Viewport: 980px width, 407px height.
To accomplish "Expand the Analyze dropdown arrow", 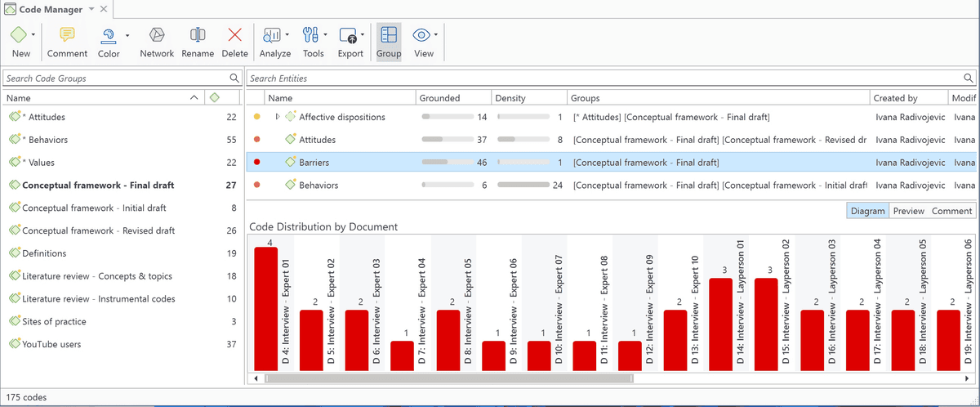I will pyautogui.click(x=287, y=35).
